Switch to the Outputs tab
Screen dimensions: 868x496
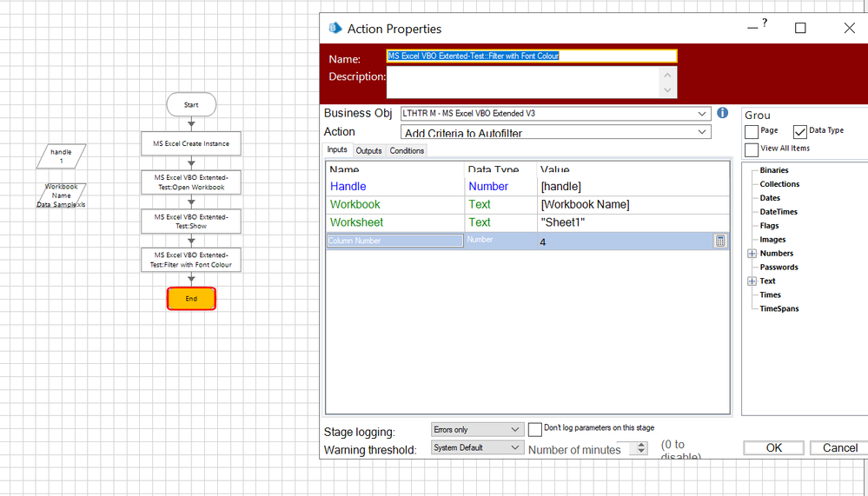click(368, 151)
